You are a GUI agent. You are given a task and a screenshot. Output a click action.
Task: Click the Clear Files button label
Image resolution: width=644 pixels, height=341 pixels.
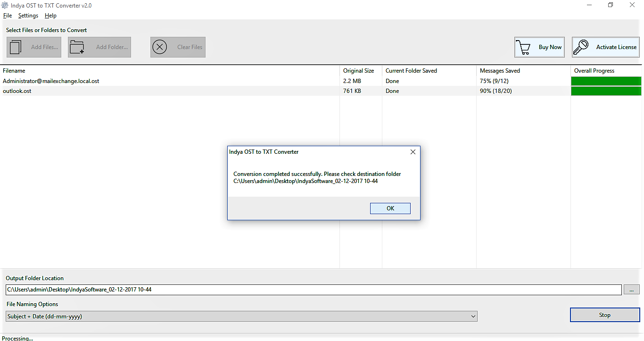190,47
